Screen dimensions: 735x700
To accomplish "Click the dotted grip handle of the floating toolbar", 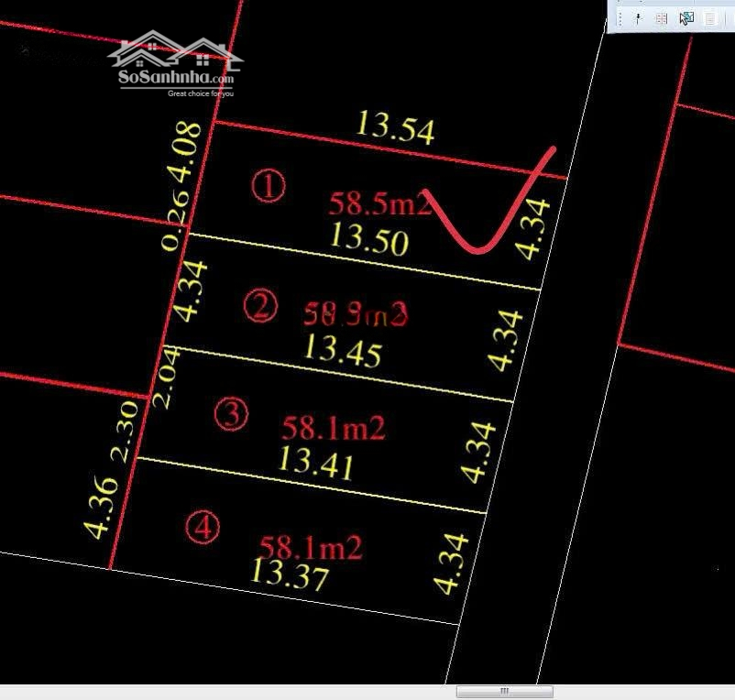I will tap(619, 18).
